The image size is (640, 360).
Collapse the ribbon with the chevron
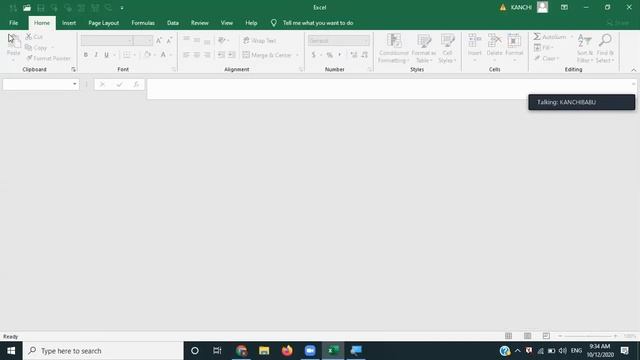pos(633,70)
